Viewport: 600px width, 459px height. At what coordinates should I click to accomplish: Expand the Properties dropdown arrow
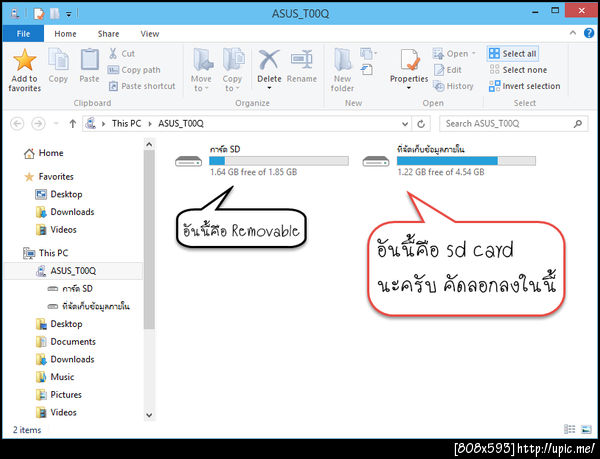(x=409, y=88)
